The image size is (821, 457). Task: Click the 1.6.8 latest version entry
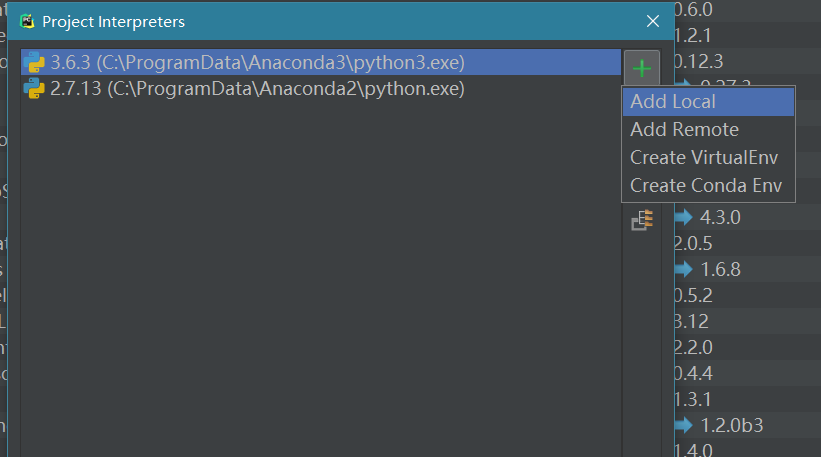(720, 269)
